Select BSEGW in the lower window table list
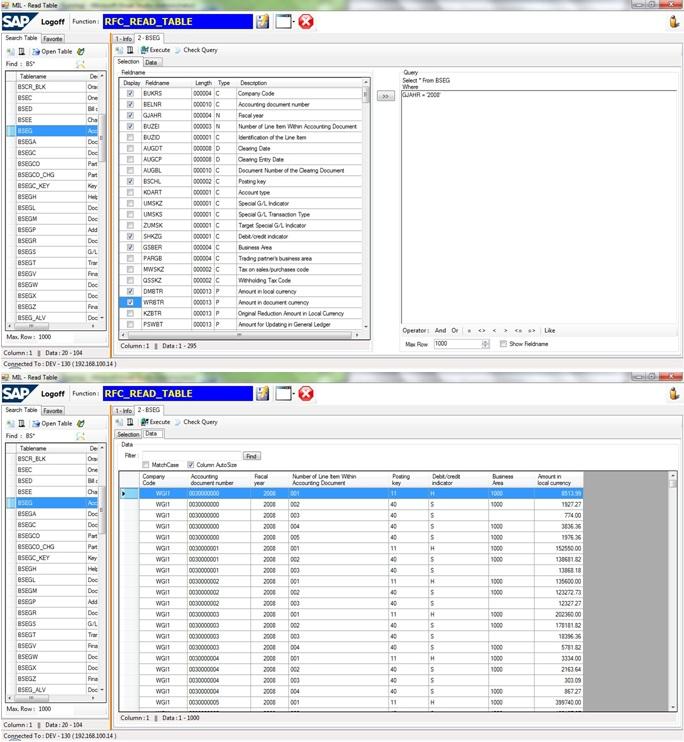This screenshot has width=684, height=742. (x=52, y=657)
